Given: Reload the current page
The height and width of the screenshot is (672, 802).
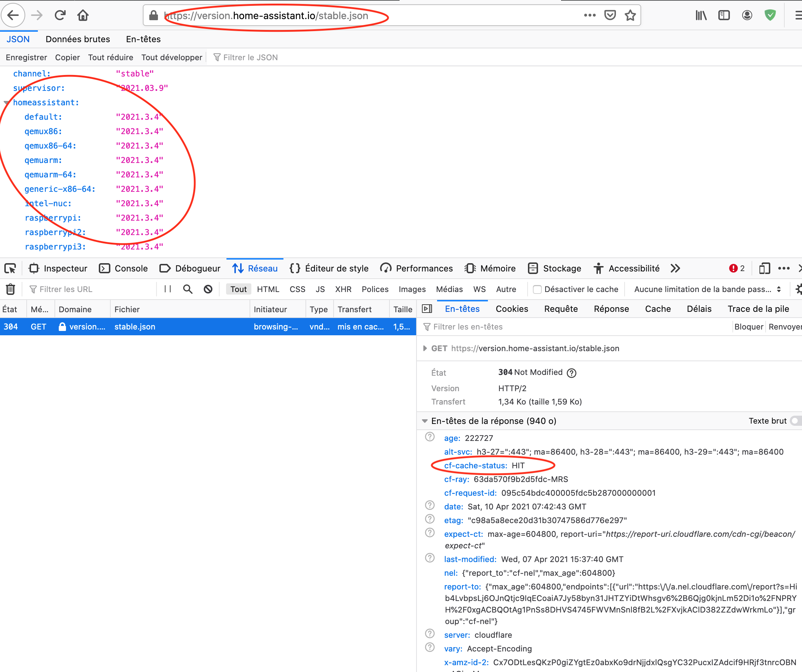Looking at the screenshot, I should click(x=60, y=15).
